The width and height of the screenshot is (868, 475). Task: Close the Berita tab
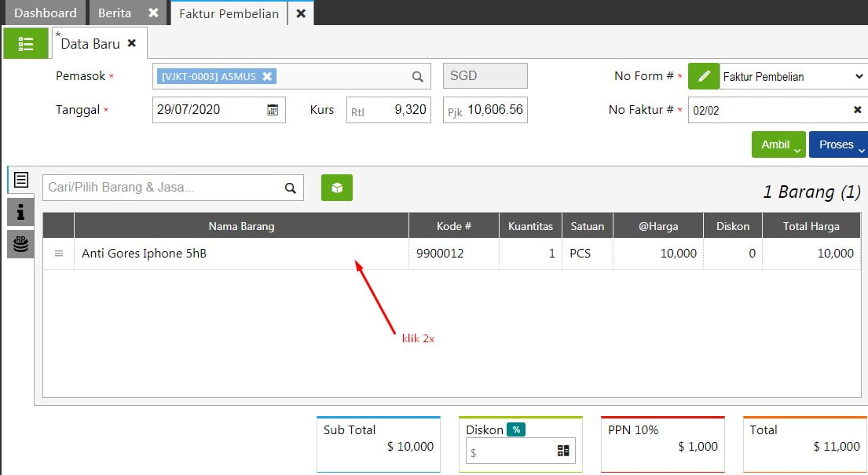(x=153, y=13)
